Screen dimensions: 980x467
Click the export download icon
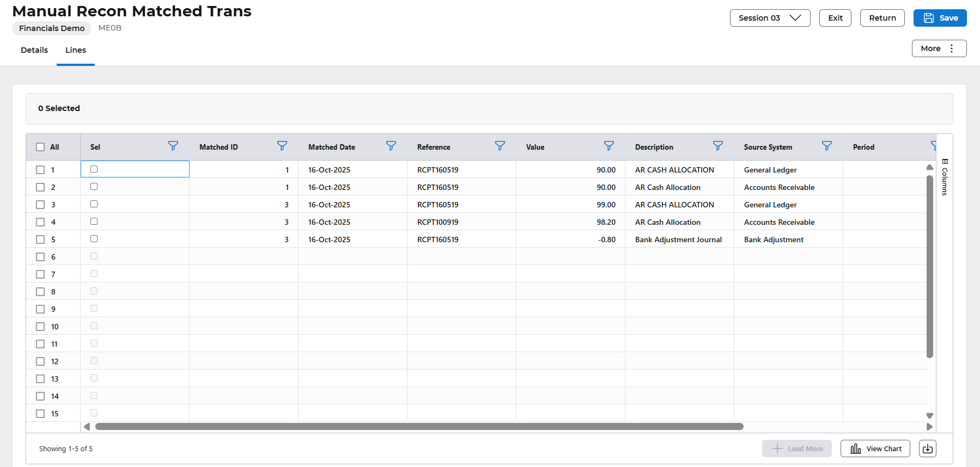coord(927,448)
